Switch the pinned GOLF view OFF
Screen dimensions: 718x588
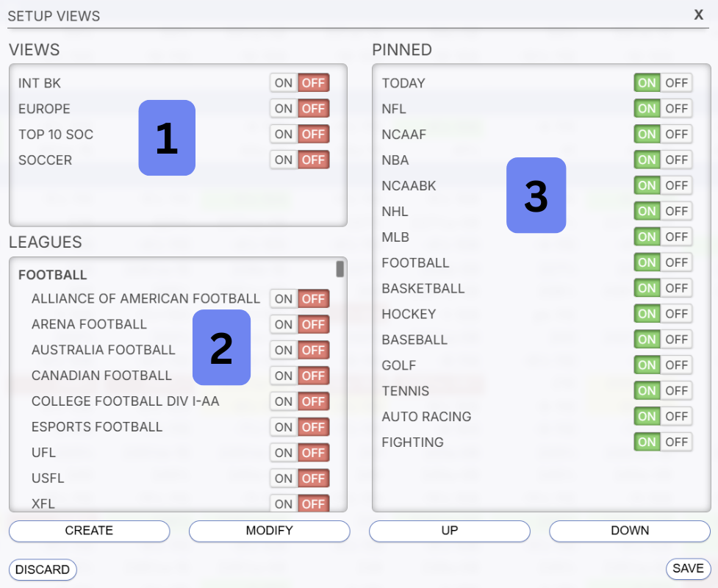(676, 365)
